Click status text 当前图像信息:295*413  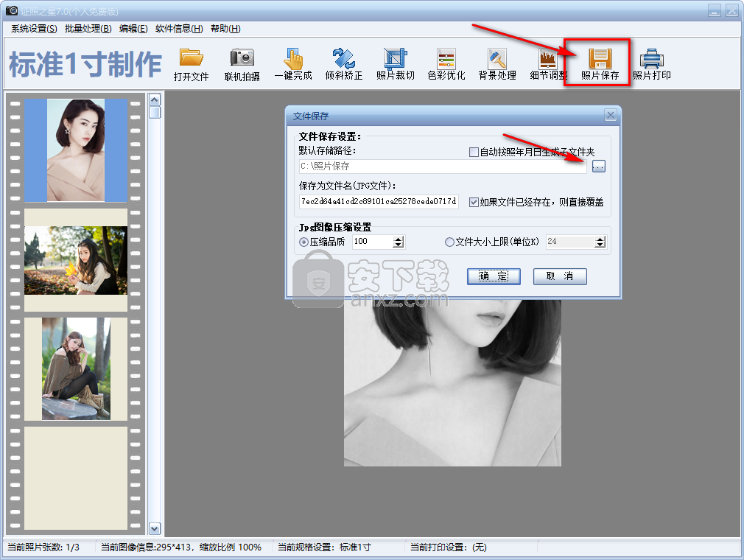tap(146, 547)
